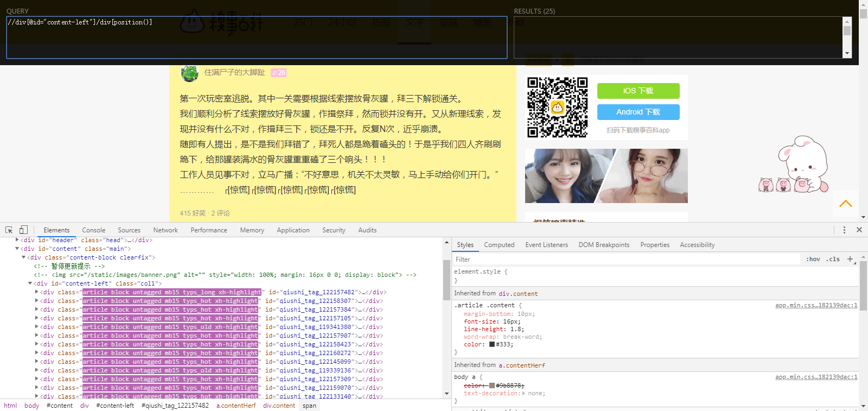Open author link 住满尸子的大脚趾
Image resolution: width=868 pixels, height=411 pixels.
coord(234,72)
